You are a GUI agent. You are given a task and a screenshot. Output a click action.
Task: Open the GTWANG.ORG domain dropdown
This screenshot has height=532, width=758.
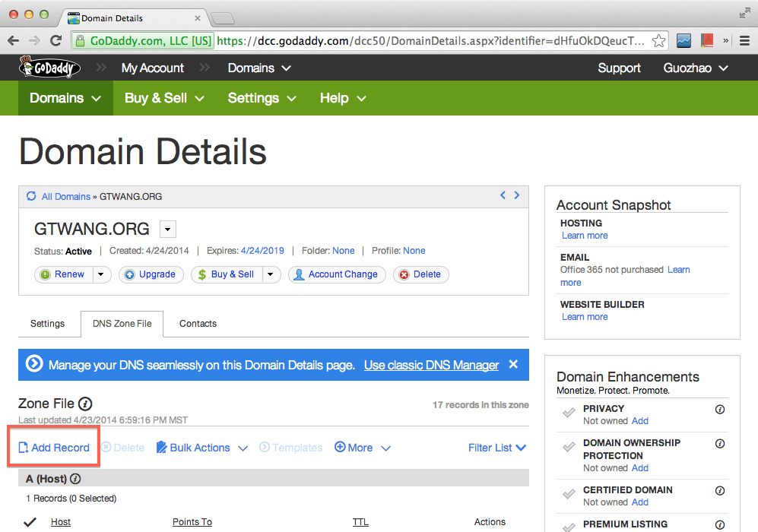click(169, 229)
